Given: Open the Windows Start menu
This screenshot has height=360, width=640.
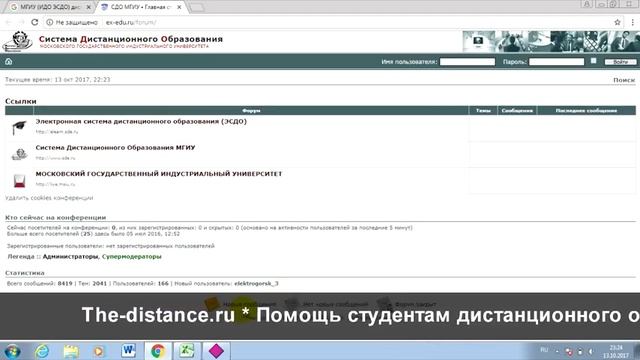Looking at the screenshot, I should tap(12, 351).
